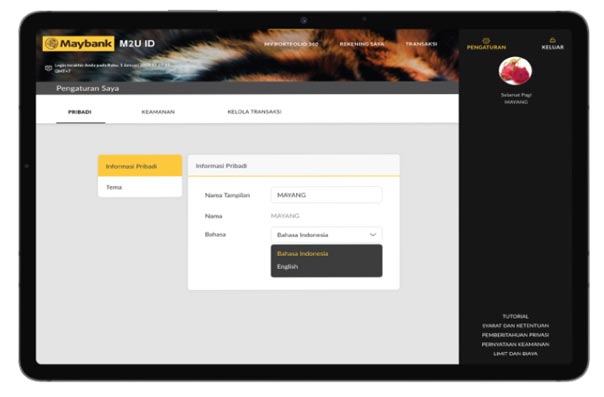Click the Maybank logo
Screen dimensions: 604x397
(x=79, y=44)
